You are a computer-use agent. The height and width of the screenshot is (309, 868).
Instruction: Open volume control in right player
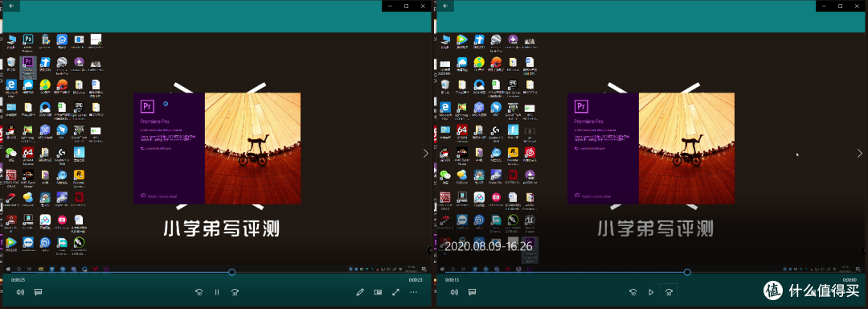point(454,292)
